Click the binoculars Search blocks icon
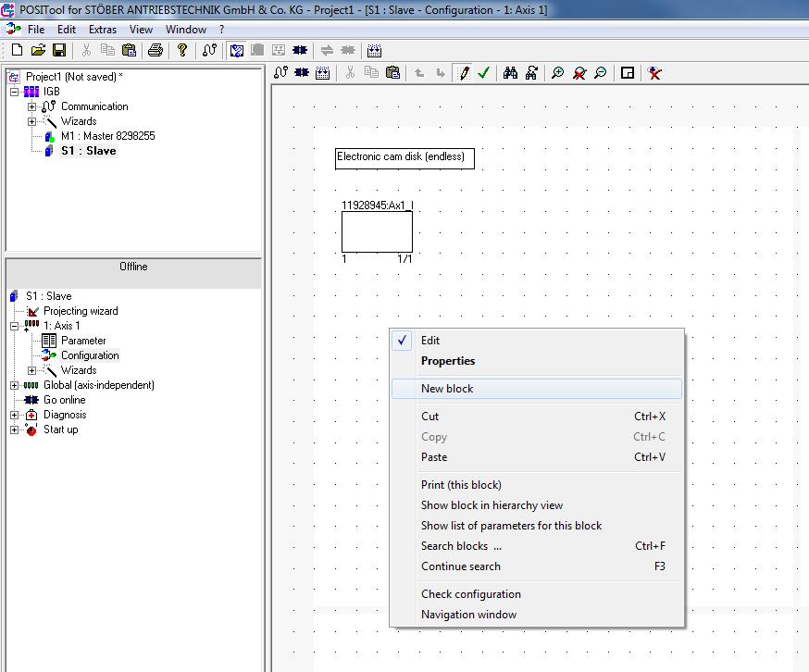The width and height of the screenshot is (809, 672). [x=510, y=73]
